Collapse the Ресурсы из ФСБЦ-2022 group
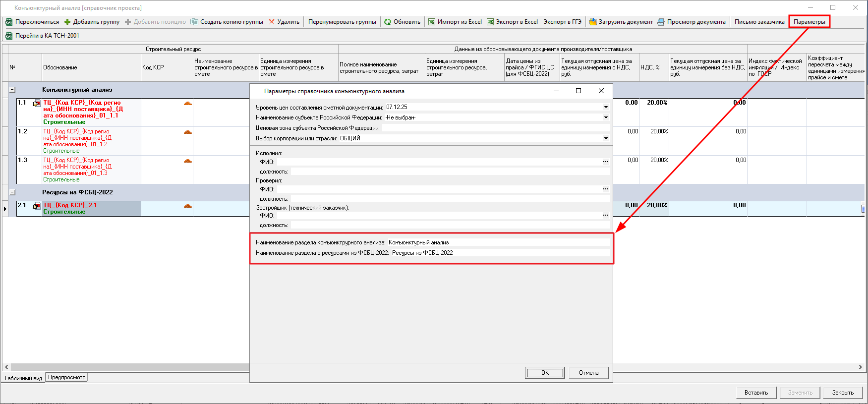The image size is (868, 404). tap(12, 192)
